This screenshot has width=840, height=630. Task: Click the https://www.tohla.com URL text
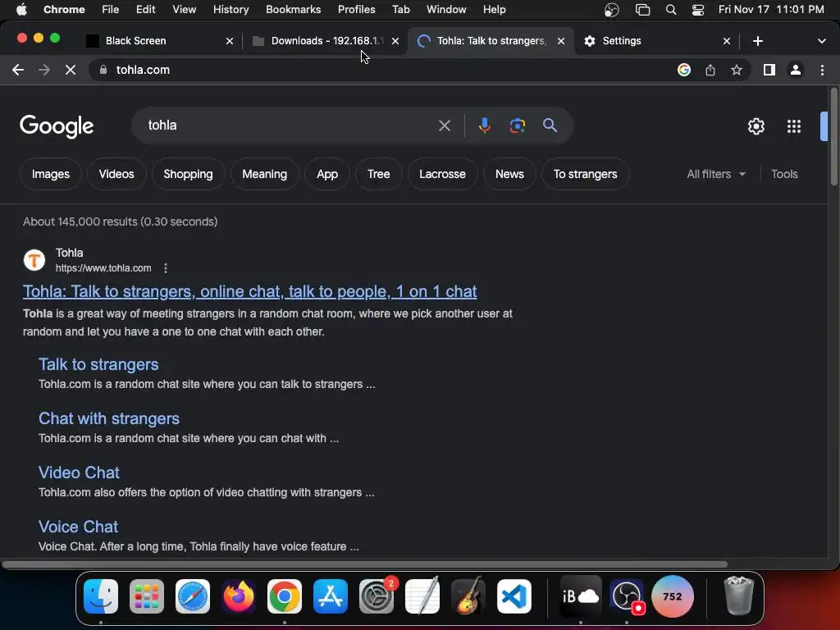103,268
